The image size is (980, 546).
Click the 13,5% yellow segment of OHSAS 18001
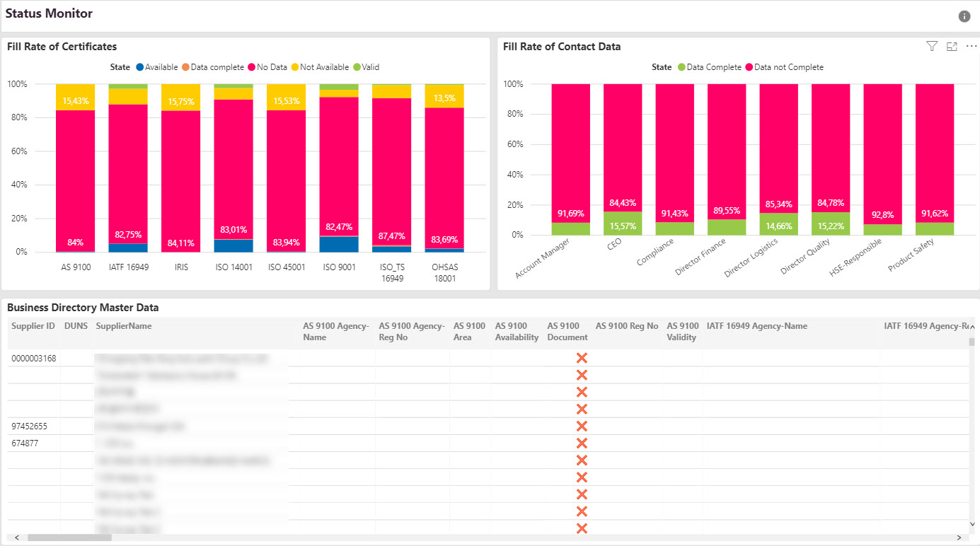point(444,96)
